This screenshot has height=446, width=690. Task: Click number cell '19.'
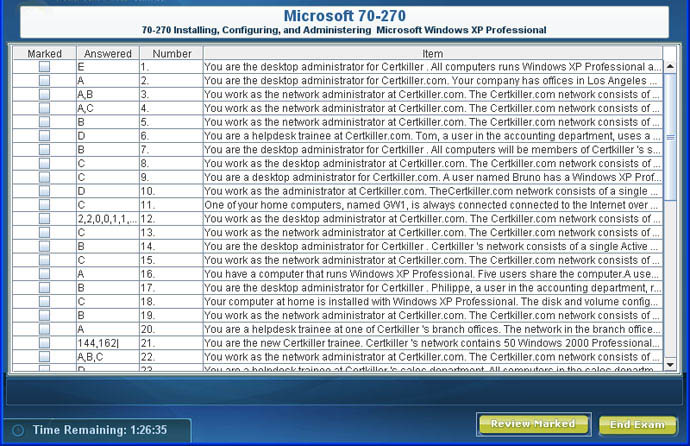tap(172, 315)
